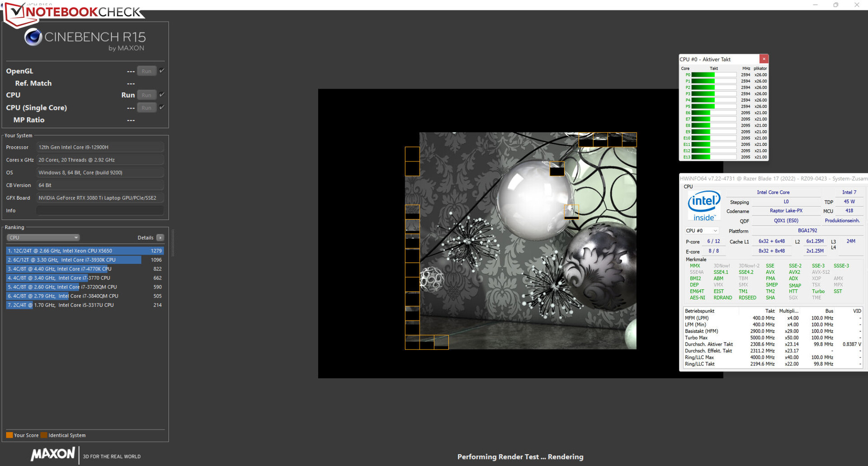Click the Produktionseinh. value in HWiNFO
Screen dimensions: 868x466
[x=842, y=221]
